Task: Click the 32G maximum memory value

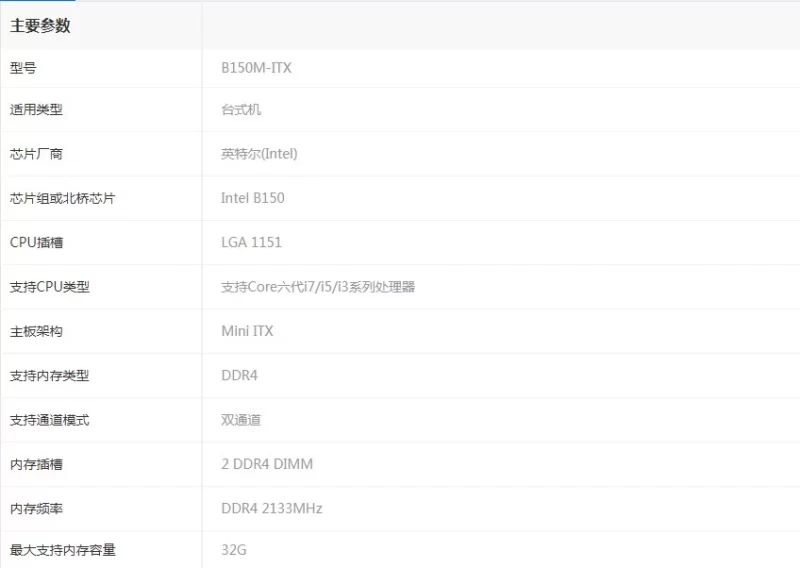Action: pos(233,550)
